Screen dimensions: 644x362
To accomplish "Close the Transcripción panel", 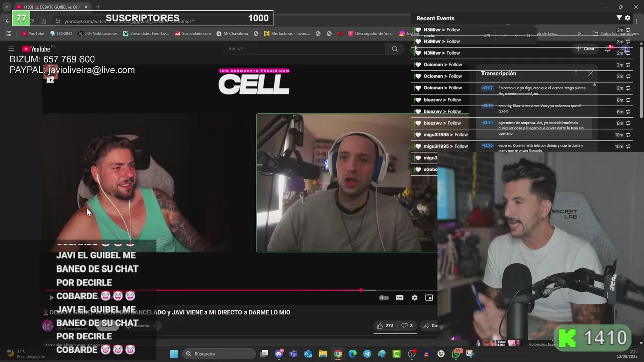I will point(590,73).
